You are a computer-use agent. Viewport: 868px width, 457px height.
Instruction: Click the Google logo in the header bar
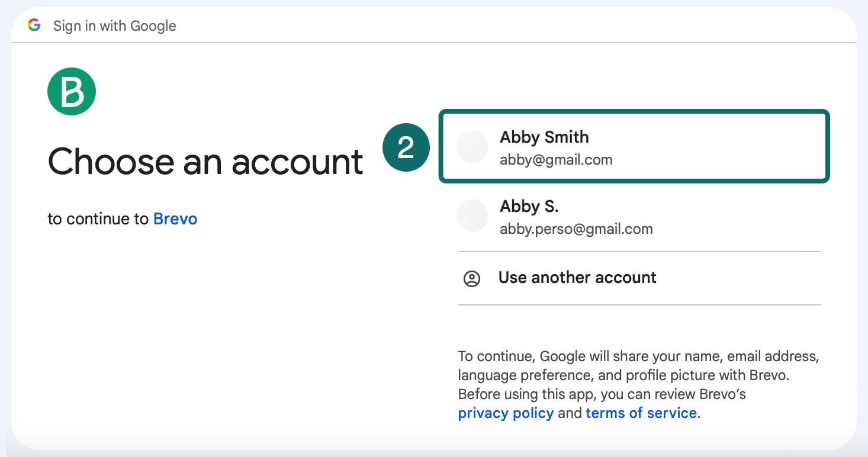[x=34, y=25]
